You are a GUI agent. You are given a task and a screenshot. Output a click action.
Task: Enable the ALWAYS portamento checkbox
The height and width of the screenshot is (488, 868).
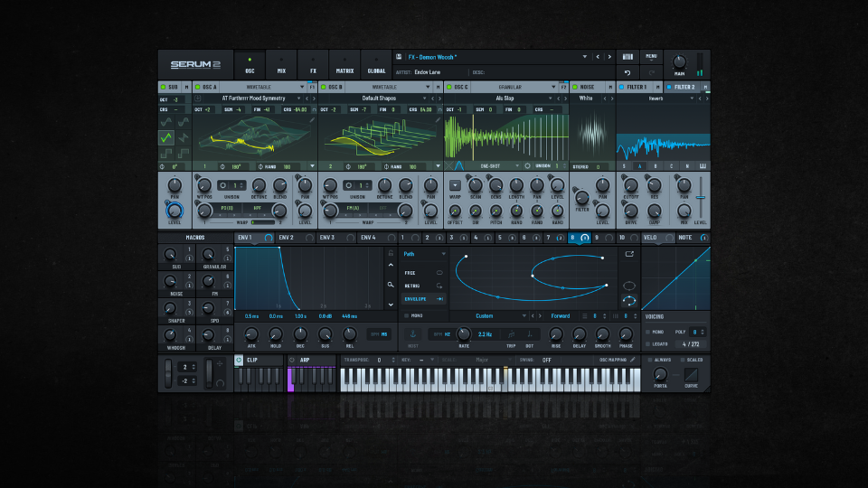click(650, 361)
